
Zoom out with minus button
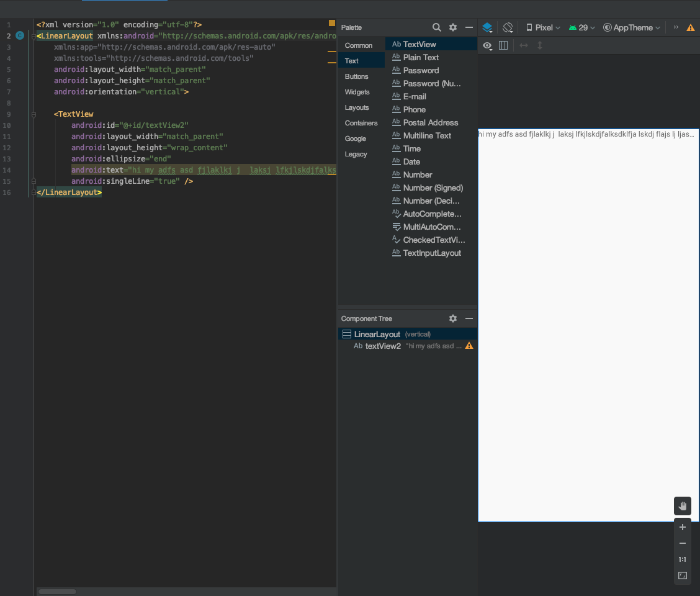(682, 543)
